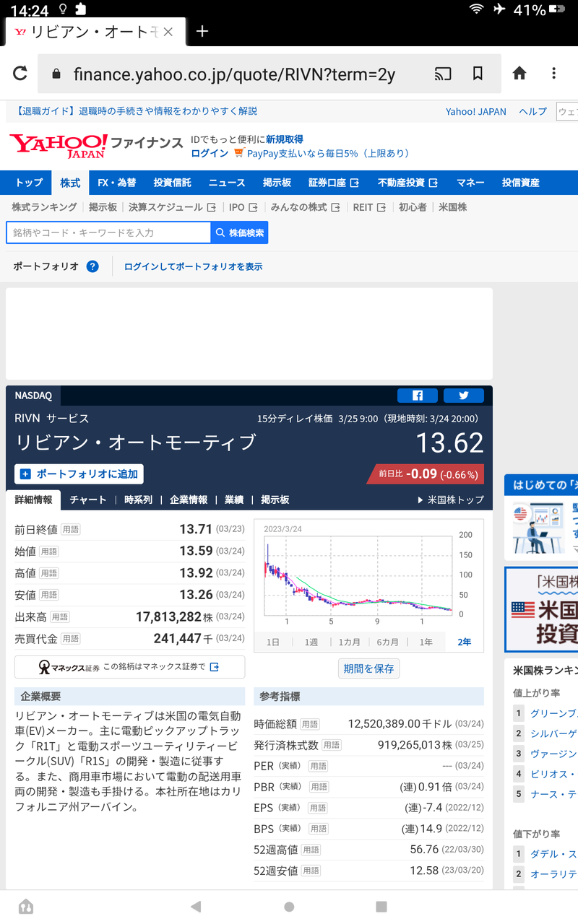Click the 株価検索 search button

point(239,232)
